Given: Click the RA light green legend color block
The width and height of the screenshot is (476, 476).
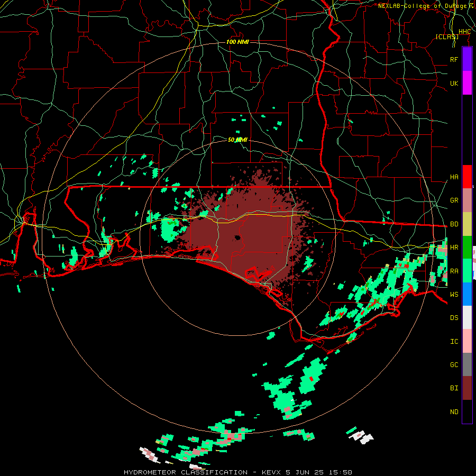Looking at the screenshot, I should point(467,271).
